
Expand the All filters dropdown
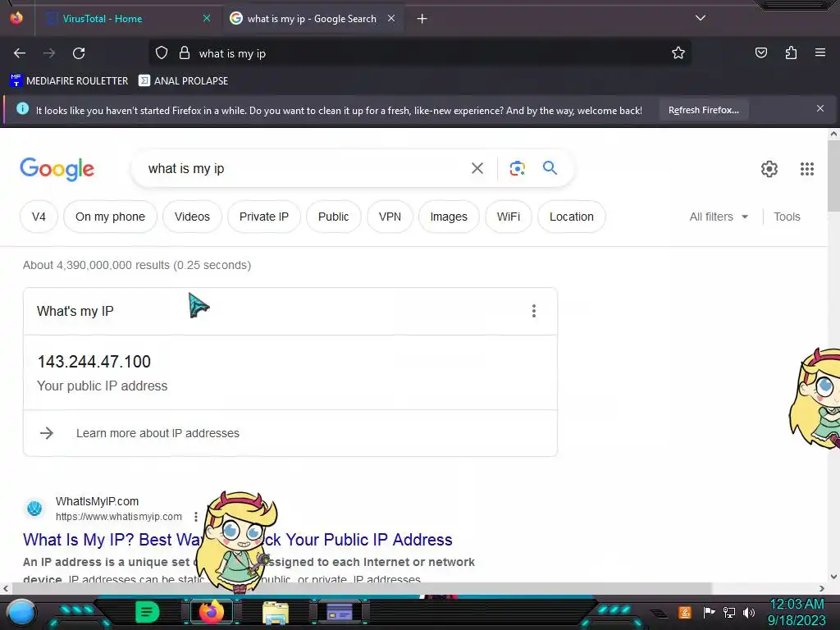point(719,217)
